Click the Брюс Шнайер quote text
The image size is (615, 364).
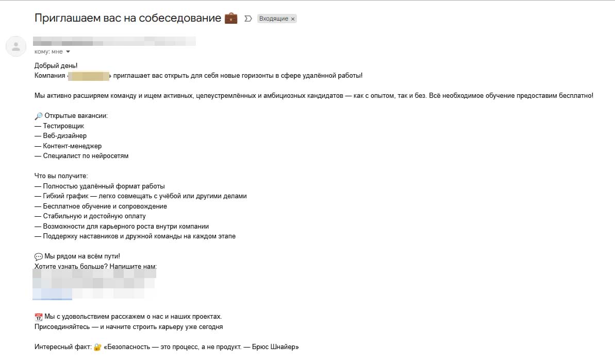pos(201,347)
